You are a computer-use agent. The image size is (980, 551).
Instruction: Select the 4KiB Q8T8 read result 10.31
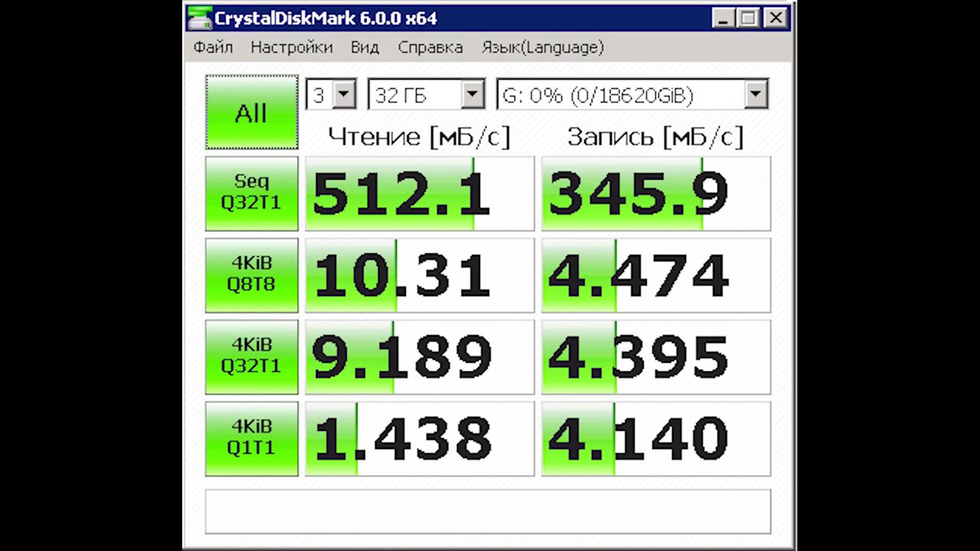click(x=420, y=275)
